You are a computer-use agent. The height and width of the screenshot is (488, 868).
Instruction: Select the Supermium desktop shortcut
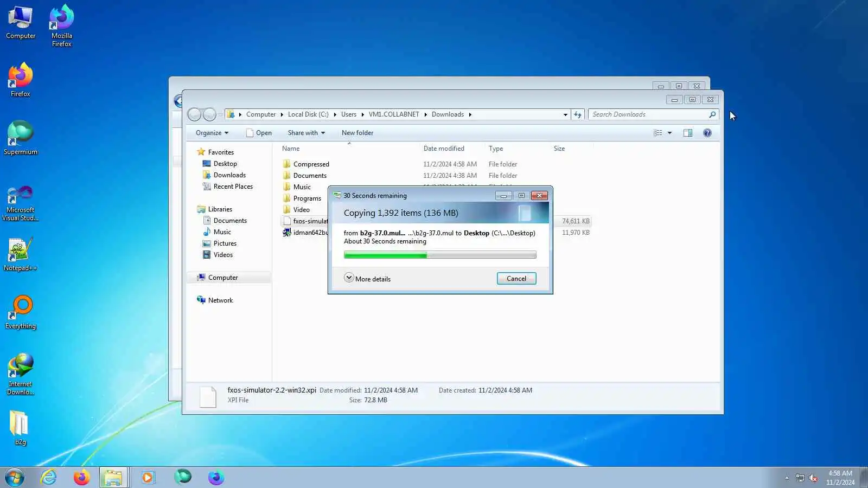click(21, 138)
